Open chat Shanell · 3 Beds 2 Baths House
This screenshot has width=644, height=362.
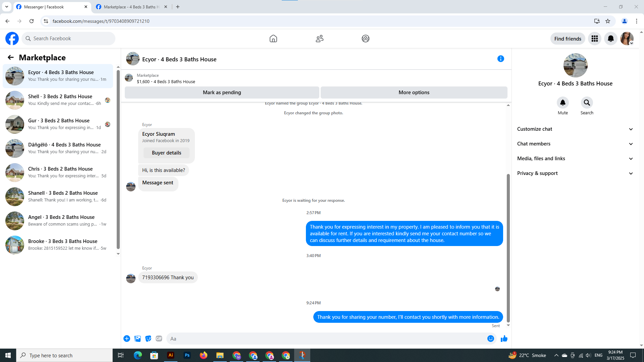pos(58,196)
